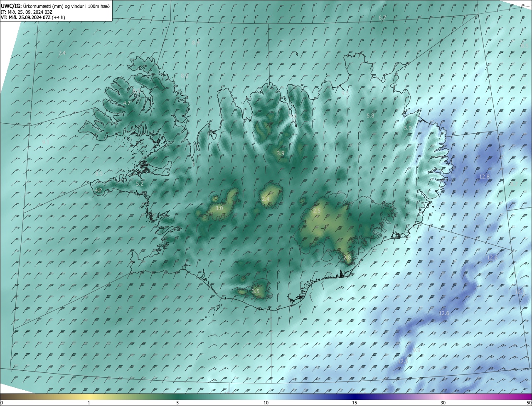Screen dimensions: 532x406
Task: Click the 10 tick on the color scale
Action: pyautogui.click(x=266, y=403)
